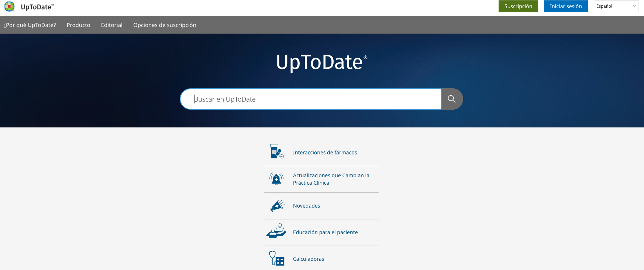
Task: Click the patient education bedside icon
Action: [276, 230]
